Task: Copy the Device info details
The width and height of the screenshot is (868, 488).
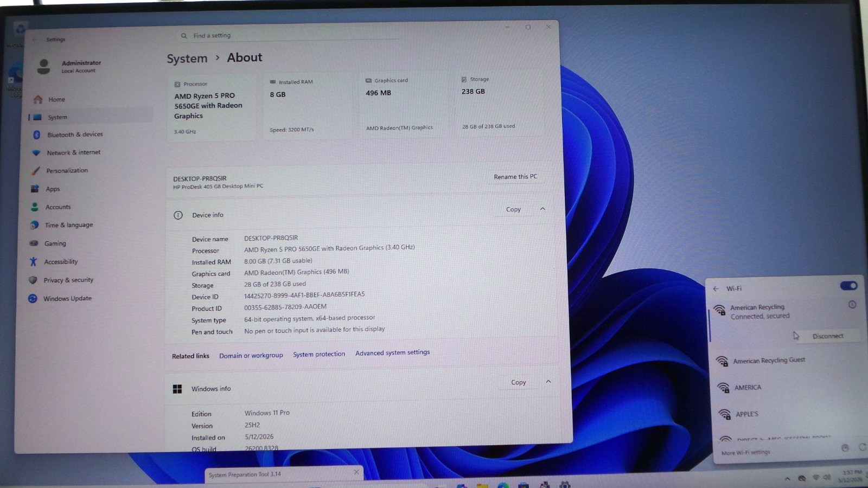Action: click(x=513, y=209)
